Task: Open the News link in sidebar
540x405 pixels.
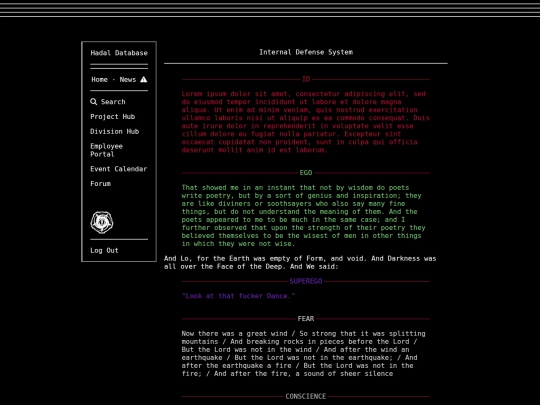Action: [128, 80]
